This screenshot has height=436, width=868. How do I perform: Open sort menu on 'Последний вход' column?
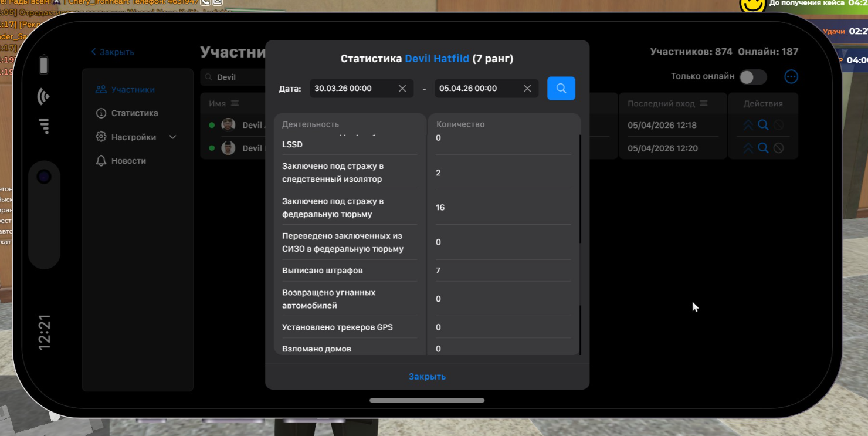tap(704, 104)
